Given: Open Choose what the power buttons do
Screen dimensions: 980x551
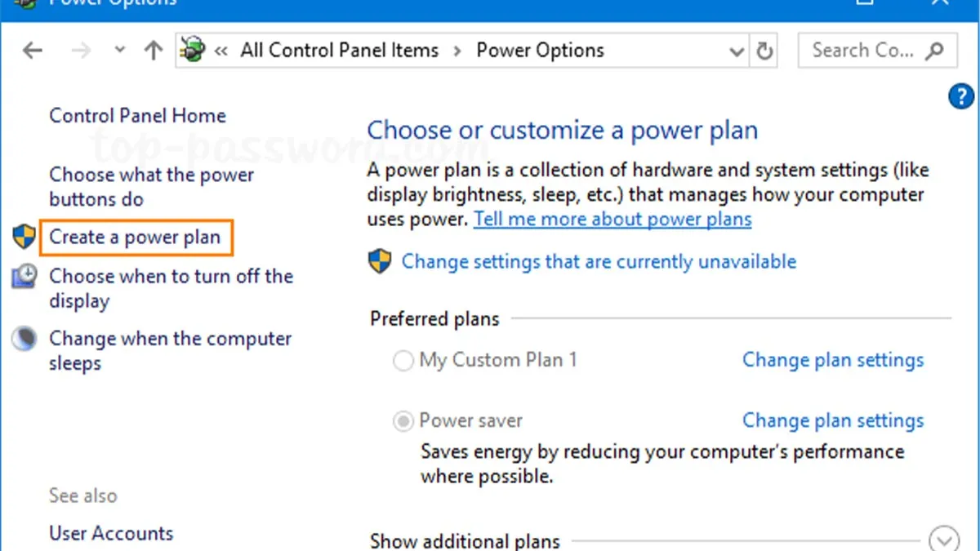Looking at the screenshot, I should click(x=151, y=187).
